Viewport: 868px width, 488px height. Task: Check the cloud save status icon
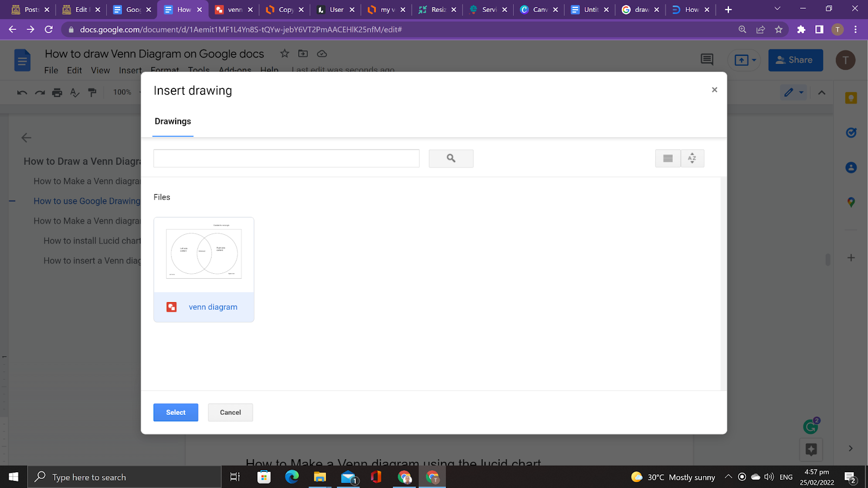point(322,53)
